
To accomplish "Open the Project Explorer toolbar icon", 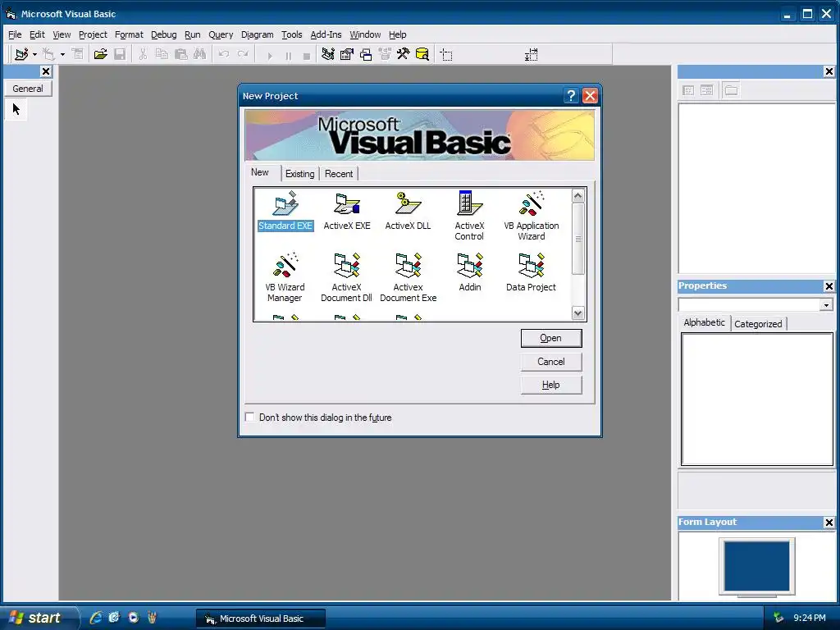I will tap(328, 54).
